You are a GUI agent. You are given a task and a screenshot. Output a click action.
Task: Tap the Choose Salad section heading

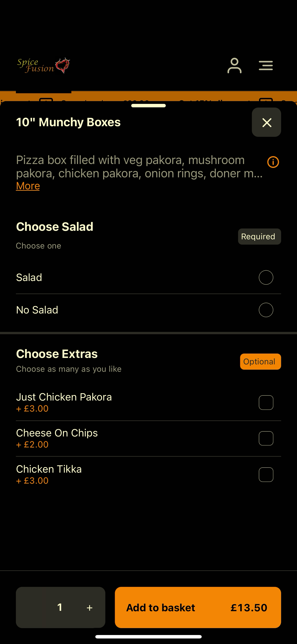point(55,227)
